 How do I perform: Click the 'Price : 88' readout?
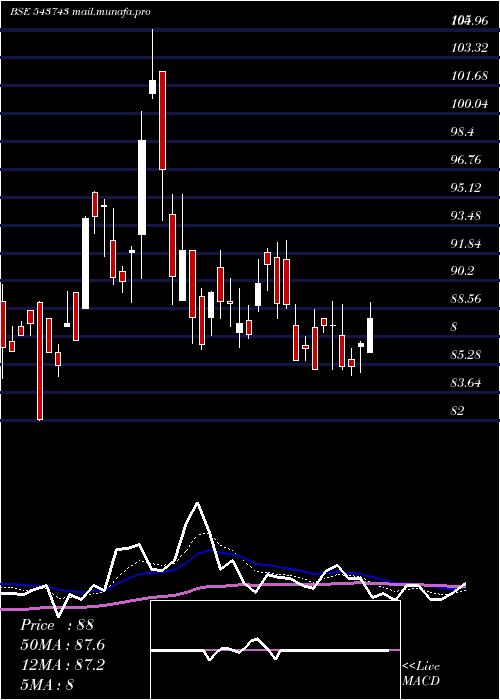tap(57, 625)
